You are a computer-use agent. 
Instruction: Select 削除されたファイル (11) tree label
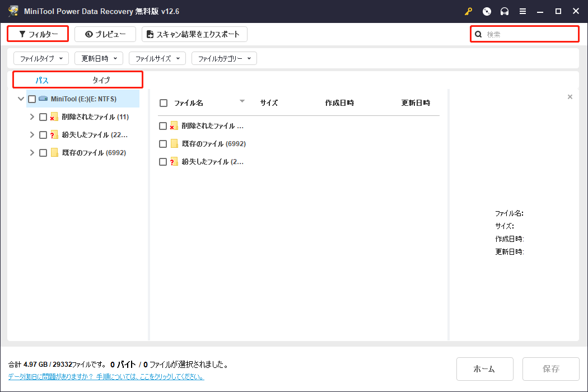pyautogui.click(x=95, y=117)
